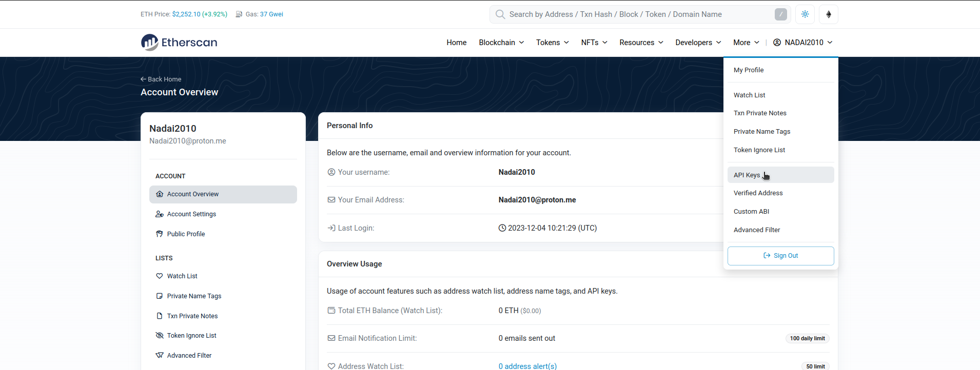Click the envelope icon beside Email Notification Limit
Image resolution: width=980 pixels, height=370 pixels.
(331, 338)
